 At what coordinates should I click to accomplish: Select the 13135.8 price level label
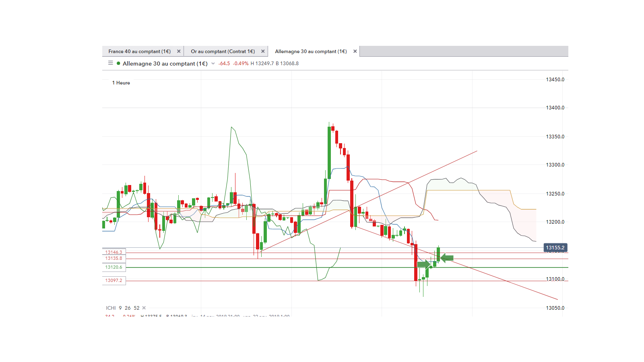[114, 258]
